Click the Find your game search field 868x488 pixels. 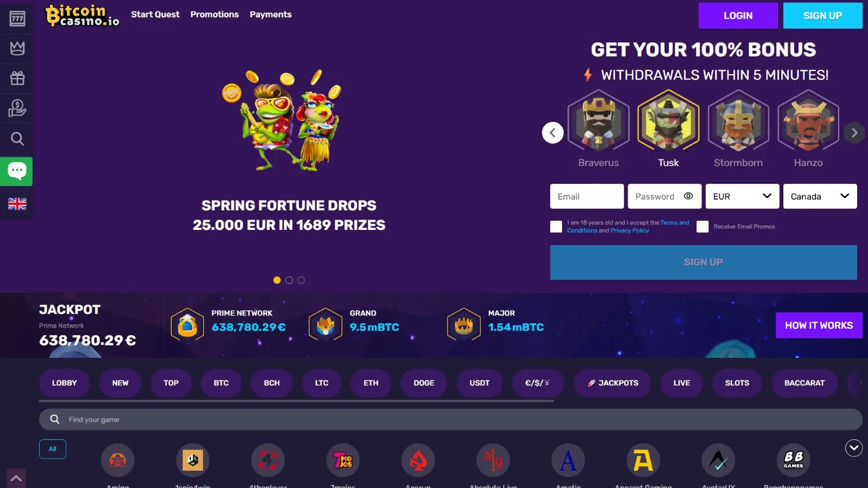coord(450,420)
